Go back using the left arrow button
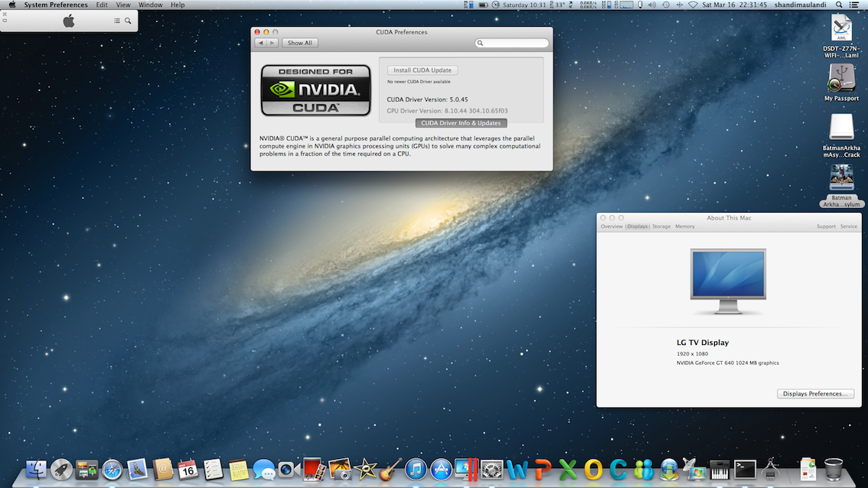Image resolution: width=868 pixels, height=488 pixels. pyautogui.click(x=261, y=43)
